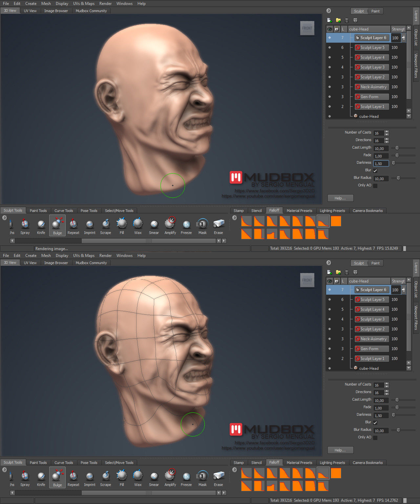
Task: Pick the Repeat tool in top window
Action: [x=73, y=226]
